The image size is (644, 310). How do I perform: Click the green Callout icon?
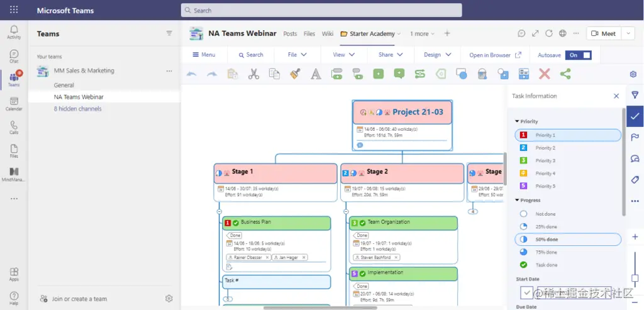[x=399, y=74]
